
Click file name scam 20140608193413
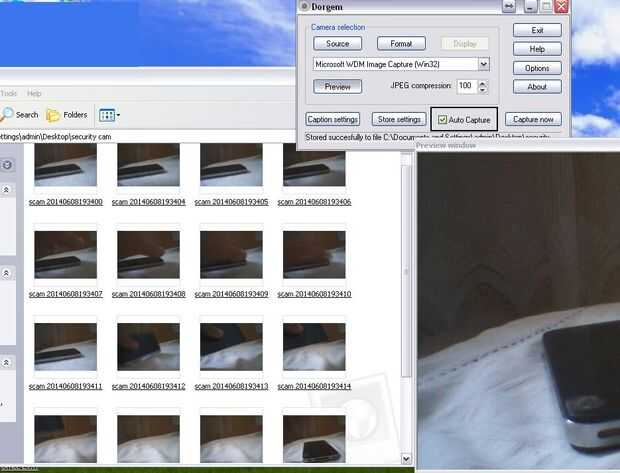pos(231,386)
